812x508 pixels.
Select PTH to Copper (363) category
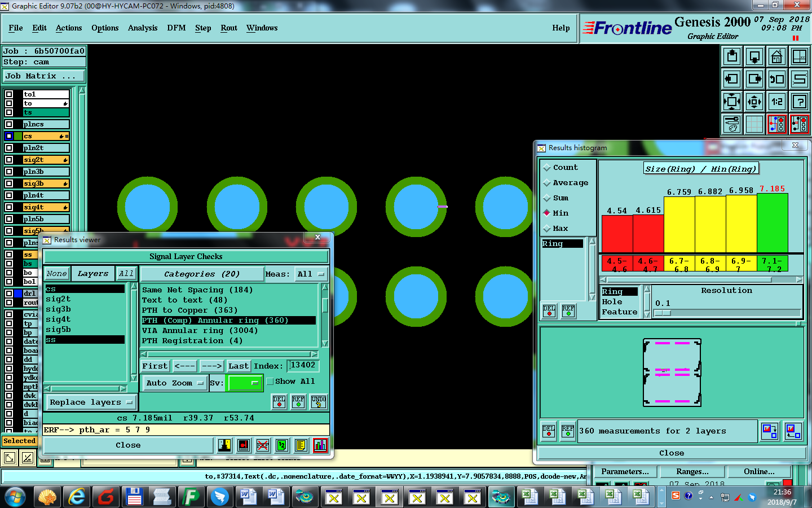[189, 310]
